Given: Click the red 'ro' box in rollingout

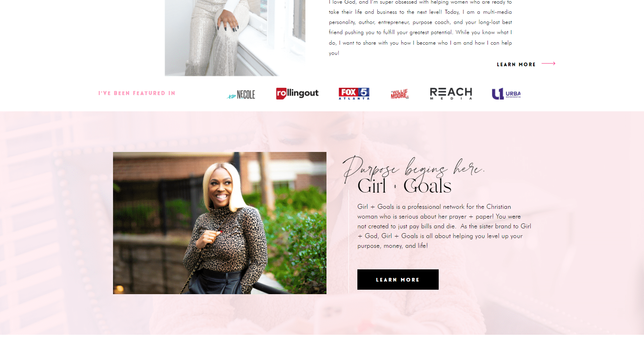Looking at the screenshot, I should coord(281,93).
